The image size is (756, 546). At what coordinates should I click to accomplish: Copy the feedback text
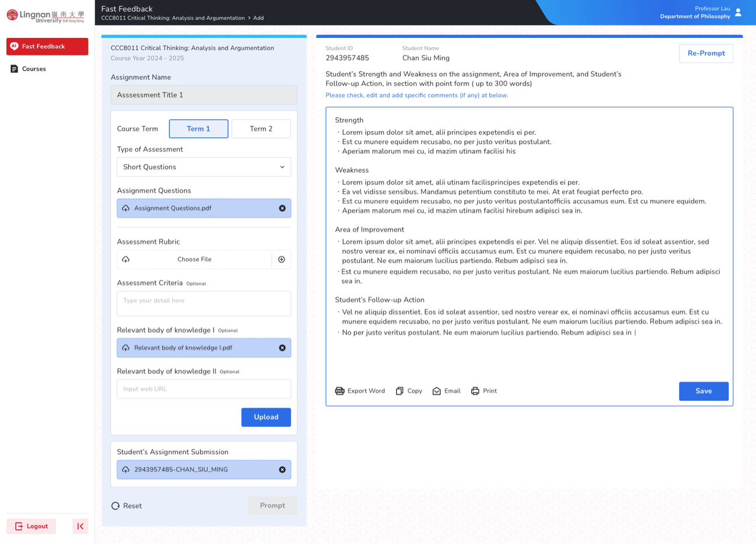tap(409, 391)
